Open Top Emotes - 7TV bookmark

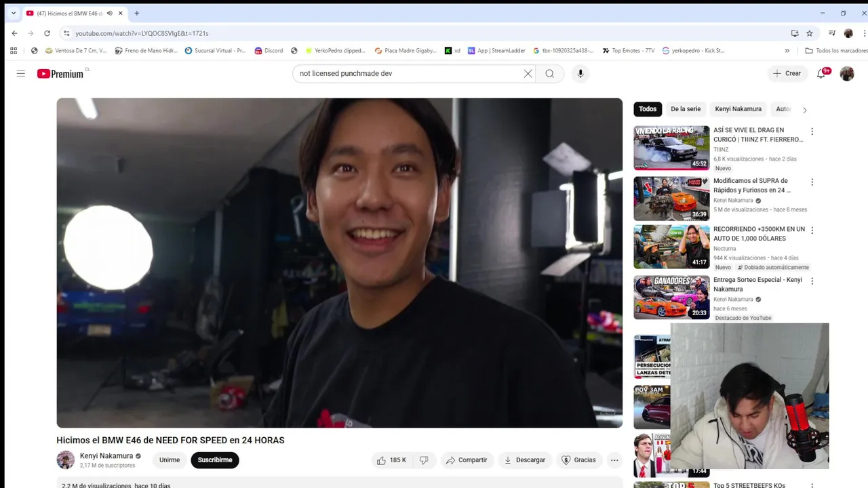click(628, 50)
